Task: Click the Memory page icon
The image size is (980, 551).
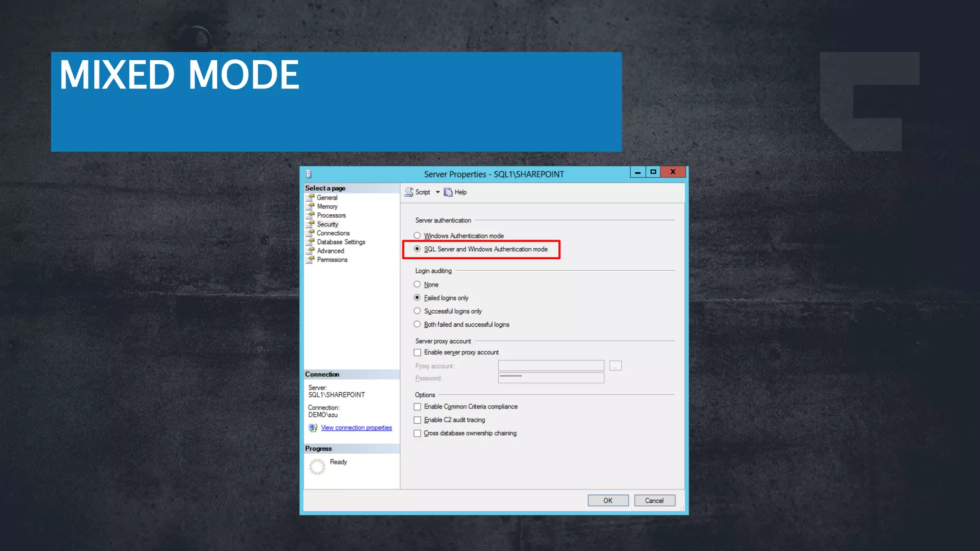Action: [310, 207]
